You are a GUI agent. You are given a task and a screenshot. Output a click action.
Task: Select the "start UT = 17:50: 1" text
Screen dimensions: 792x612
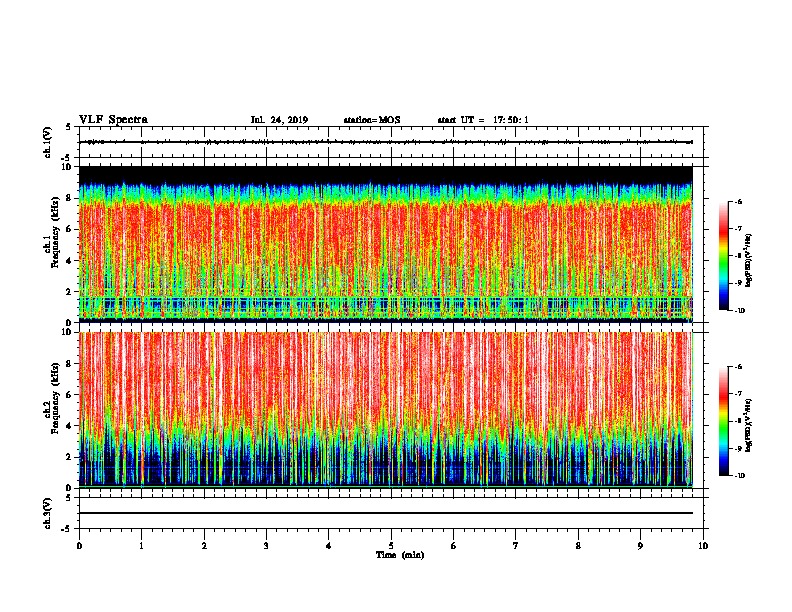(483, 120)
